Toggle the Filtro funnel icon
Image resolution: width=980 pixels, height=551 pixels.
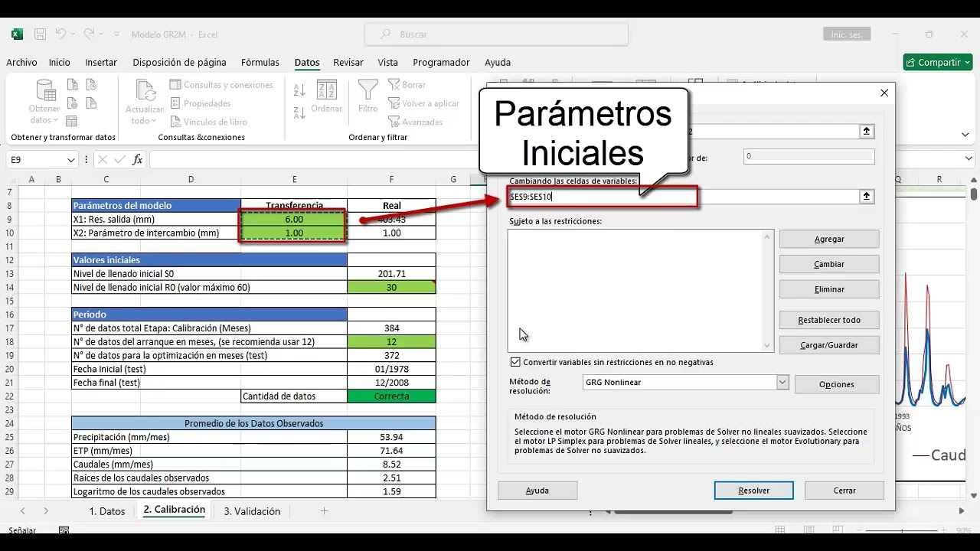pyautogui.click(x=368, y=90)
